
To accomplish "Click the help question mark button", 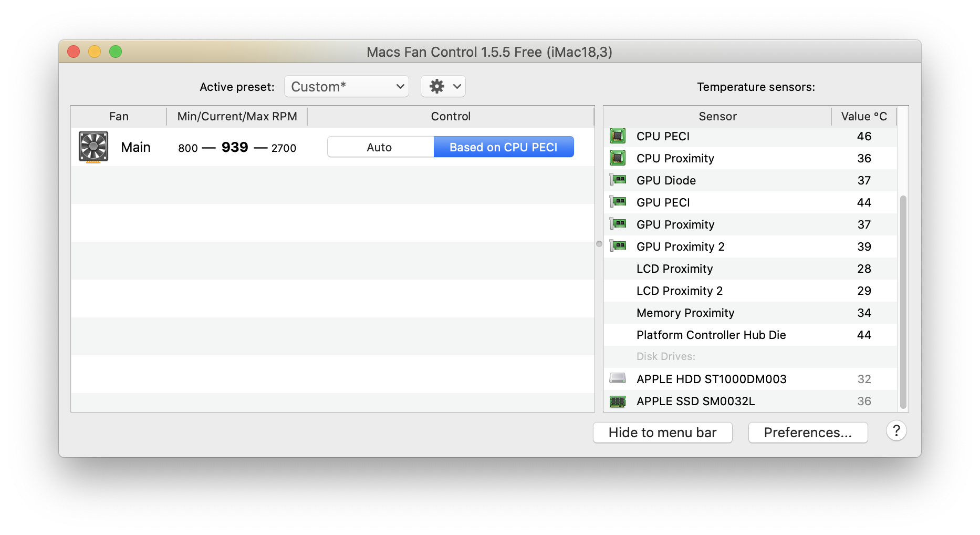I will point(896,431).
